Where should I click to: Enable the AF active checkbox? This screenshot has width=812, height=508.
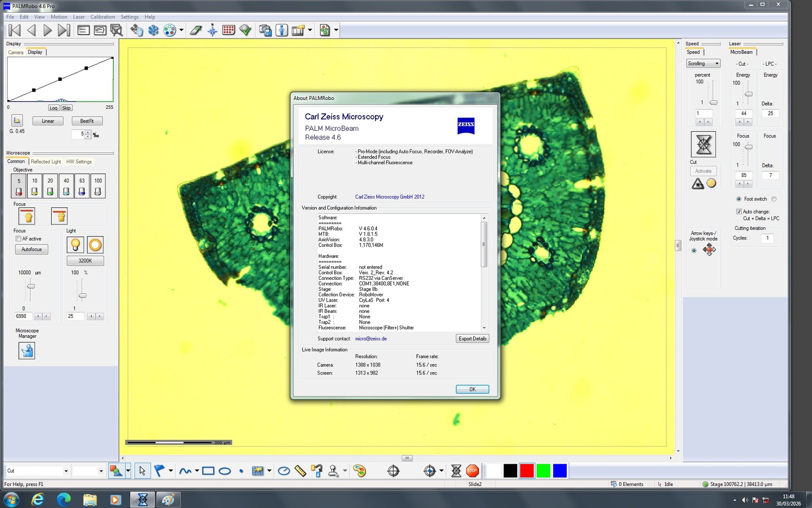tap(18, 238)
